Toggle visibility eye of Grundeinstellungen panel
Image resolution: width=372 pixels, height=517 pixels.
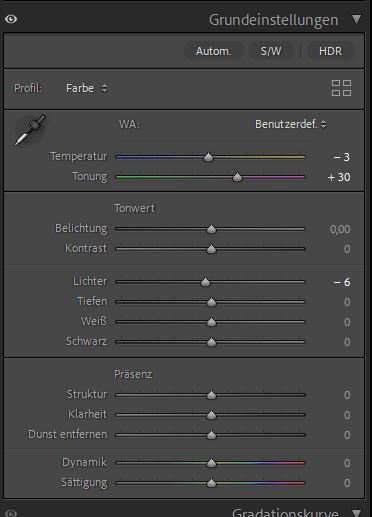(x=11, y=19)
